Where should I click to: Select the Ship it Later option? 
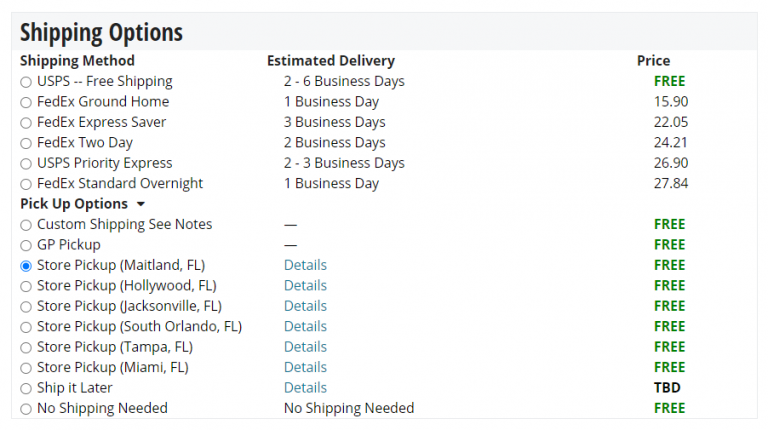26,388
